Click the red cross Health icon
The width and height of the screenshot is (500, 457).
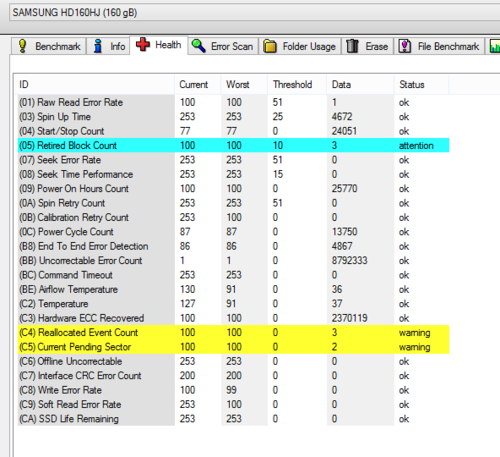pyautogui.click(x=143, y=44)
